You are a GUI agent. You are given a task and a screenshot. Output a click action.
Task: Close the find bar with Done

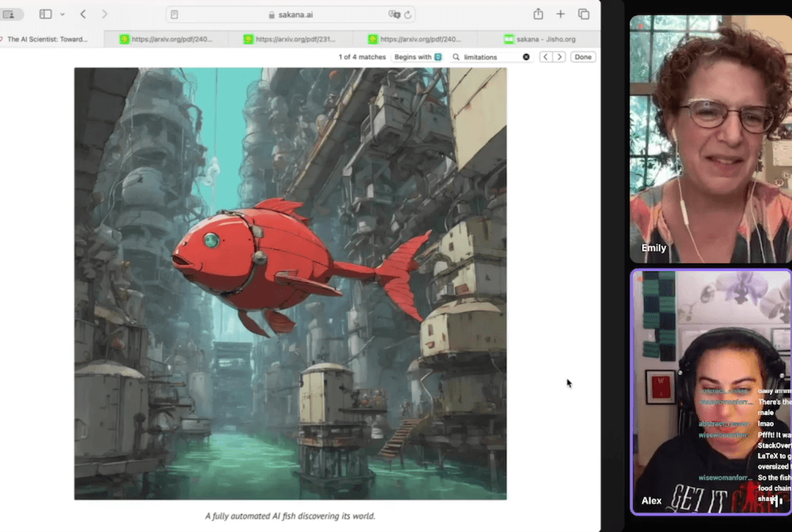tap(583, 57)
